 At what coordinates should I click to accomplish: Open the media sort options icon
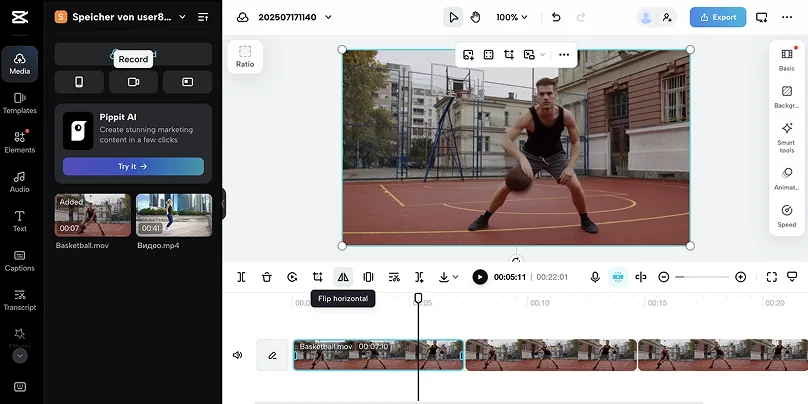[x=203, y=17]
